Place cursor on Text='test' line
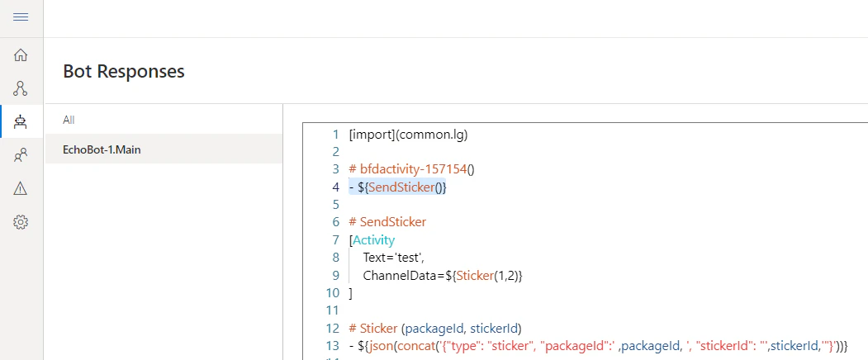This screenshot has width=868, height=360. point(394,258)
